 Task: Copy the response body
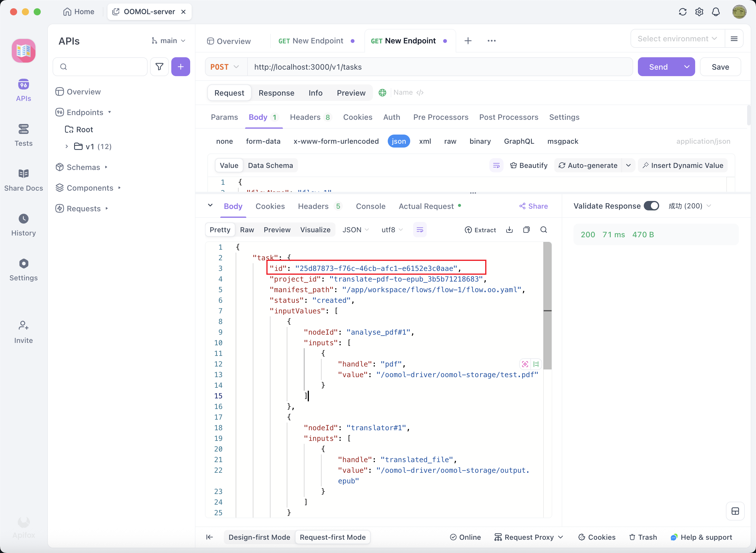(526, 230)
